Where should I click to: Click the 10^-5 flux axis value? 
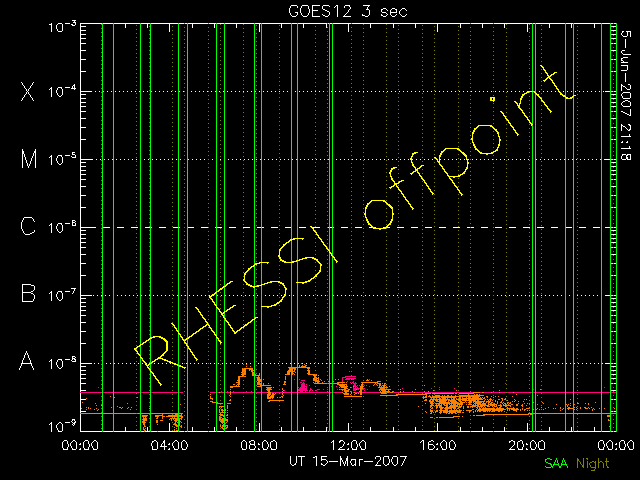tap(62, 160)
